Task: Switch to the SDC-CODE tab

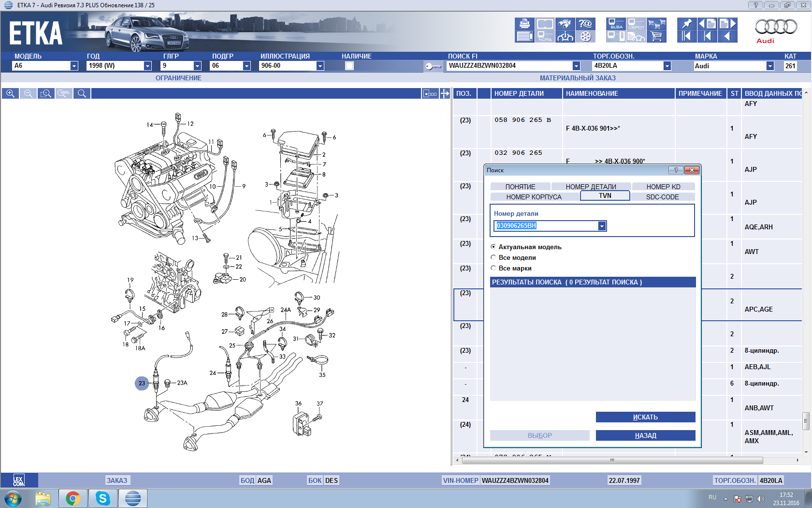Action: pyautogui.click(x=662, y=197)
